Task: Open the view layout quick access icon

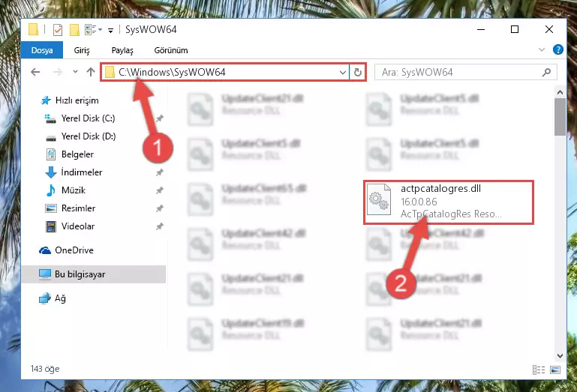Action: tap(90, 29)
